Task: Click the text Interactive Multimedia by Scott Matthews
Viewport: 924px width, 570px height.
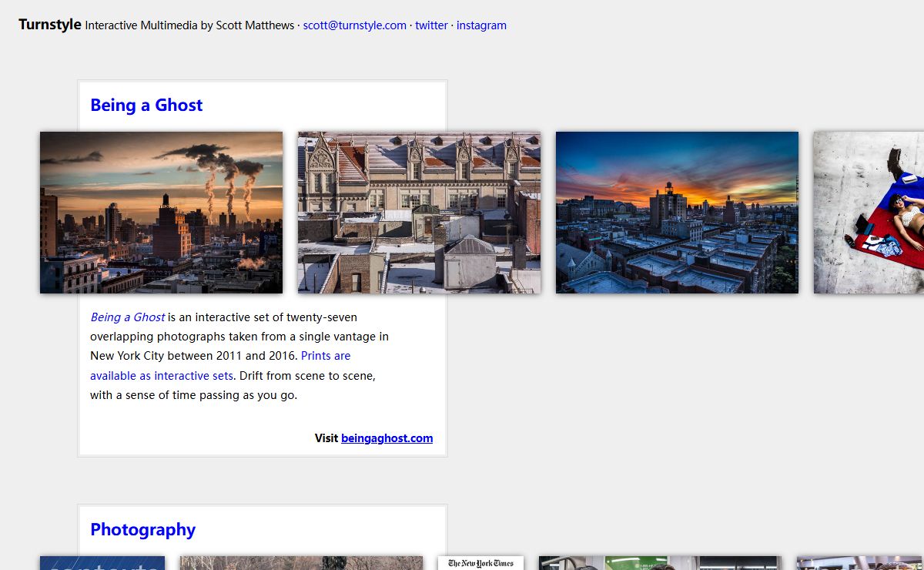Action: [189, 25]
